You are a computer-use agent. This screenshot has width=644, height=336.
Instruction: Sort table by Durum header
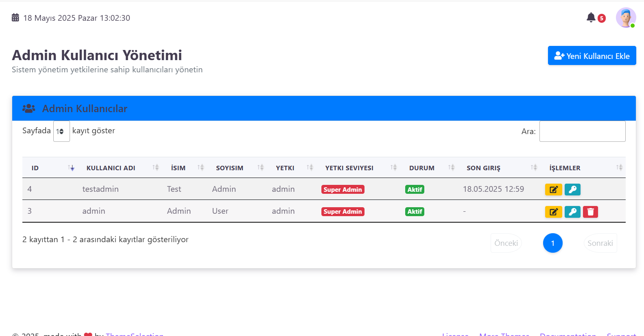pyautogui.click(x=421, y=168)
